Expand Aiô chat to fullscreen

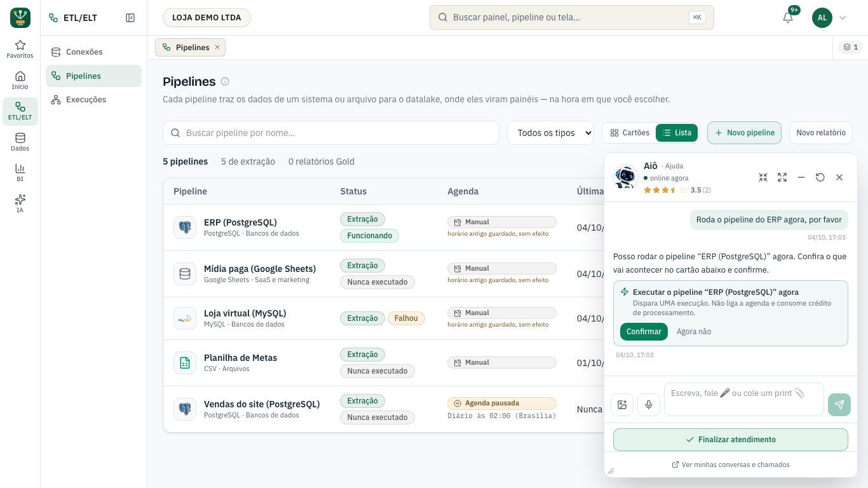click(782, 177)
